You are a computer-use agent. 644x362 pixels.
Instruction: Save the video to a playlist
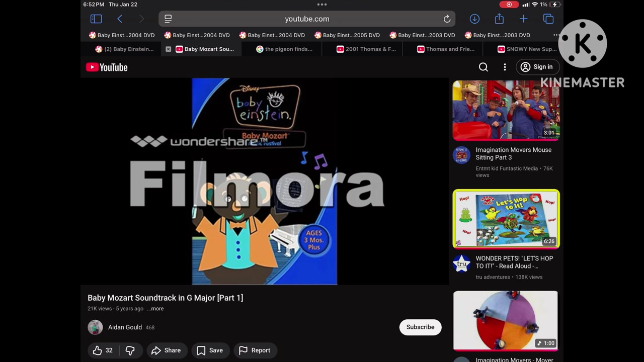coord(210,350)
